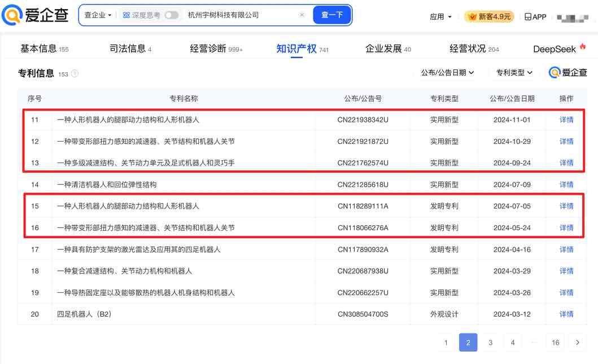Switch to the 企业发展 tab
Viewport: 598px width, 364px height.
388,49
